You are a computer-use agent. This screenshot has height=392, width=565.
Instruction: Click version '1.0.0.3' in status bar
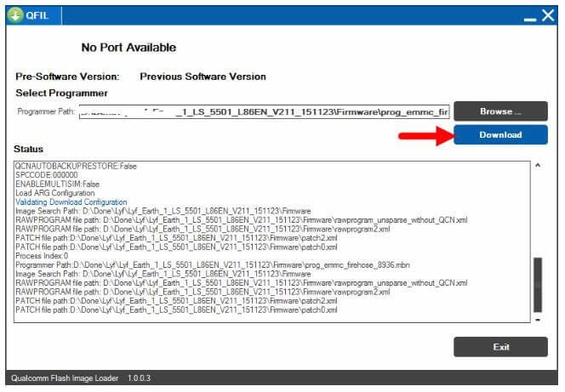139,378
